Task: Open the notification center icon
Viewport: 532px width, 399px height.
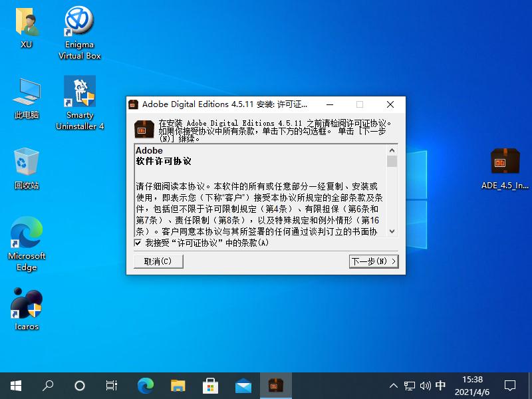Action: point(510,386)
